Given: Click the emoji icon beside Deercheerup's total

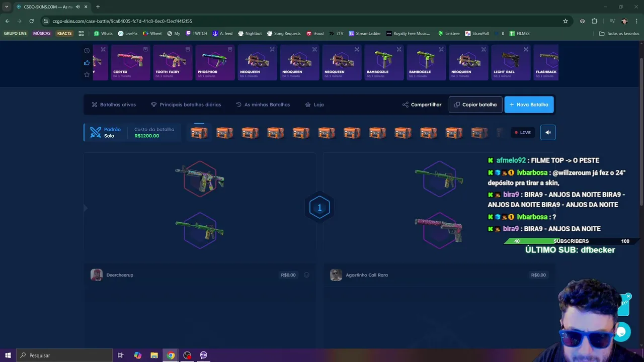Looking at the screenshot, I should (x=306, y=275).
